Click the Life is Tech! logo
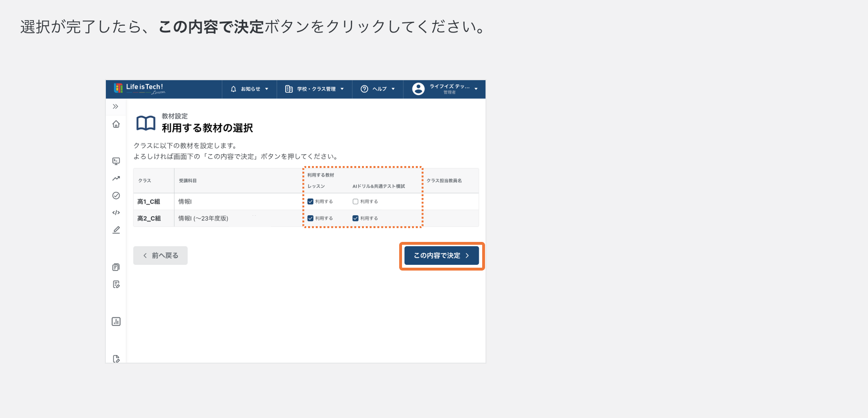 [140, 89]
